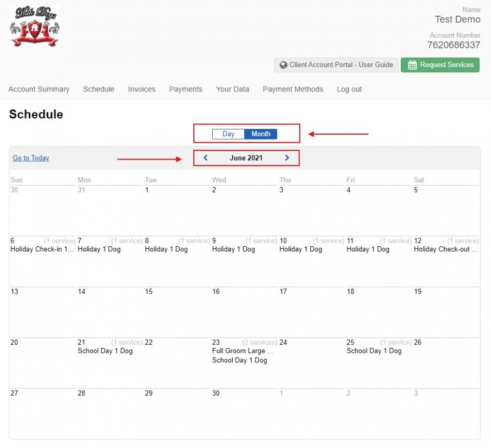Select Holiday Check-in service on June 6
The height and width of the screenshot is (448, 491).
(x=42, y=249)
